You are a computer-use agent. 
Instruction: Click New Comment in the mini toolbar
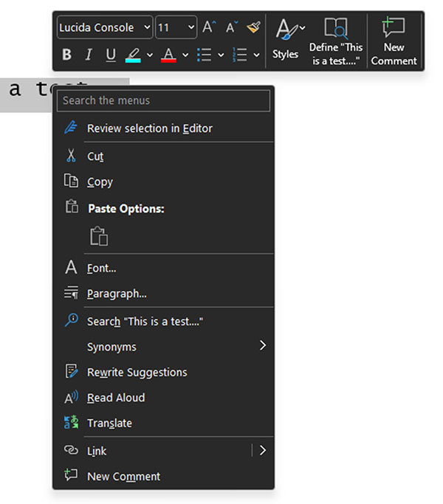[394, 41]
